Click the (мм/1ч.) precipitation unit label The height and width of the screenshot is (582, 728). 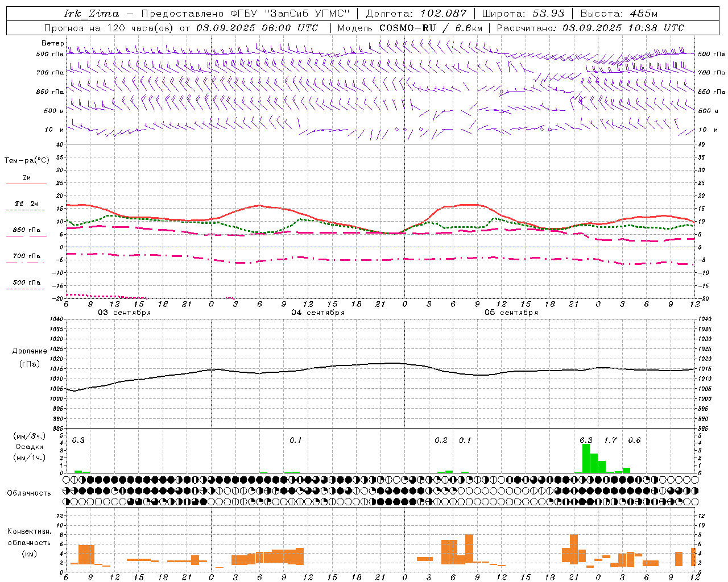click(29, 458)
